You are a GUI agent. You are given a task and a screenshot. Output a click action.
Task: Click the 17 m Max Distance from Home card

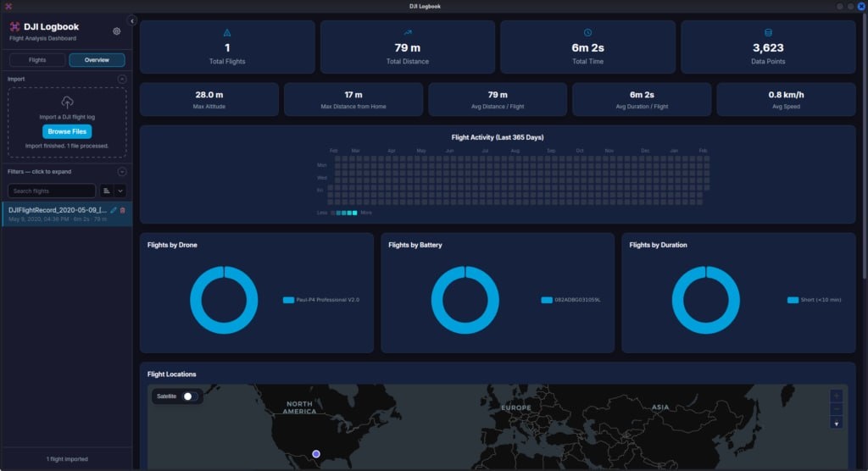click(353, 100)
